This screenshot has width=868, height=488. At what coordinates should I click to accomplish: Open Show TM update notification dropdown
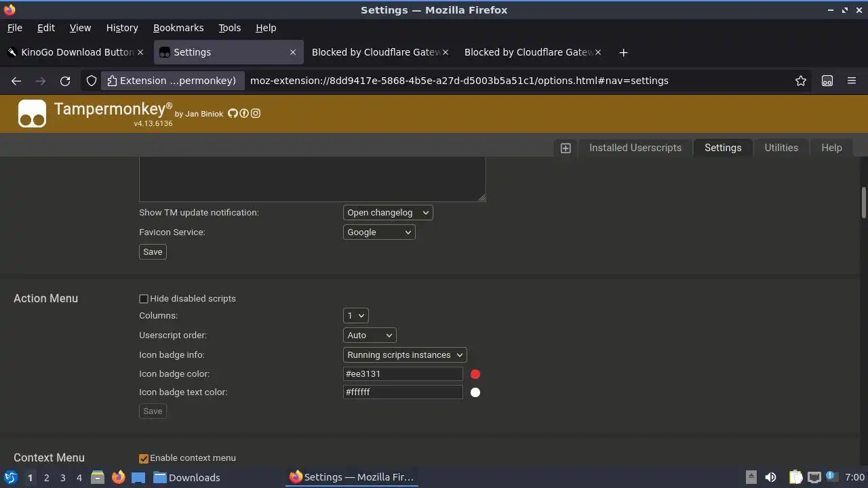coord(388,213)
